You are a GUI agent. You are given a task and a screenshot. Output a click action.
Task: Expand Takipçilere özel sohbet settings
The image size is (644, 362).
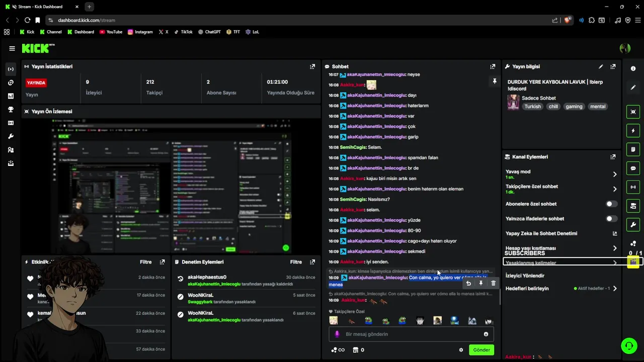point(614,189)
